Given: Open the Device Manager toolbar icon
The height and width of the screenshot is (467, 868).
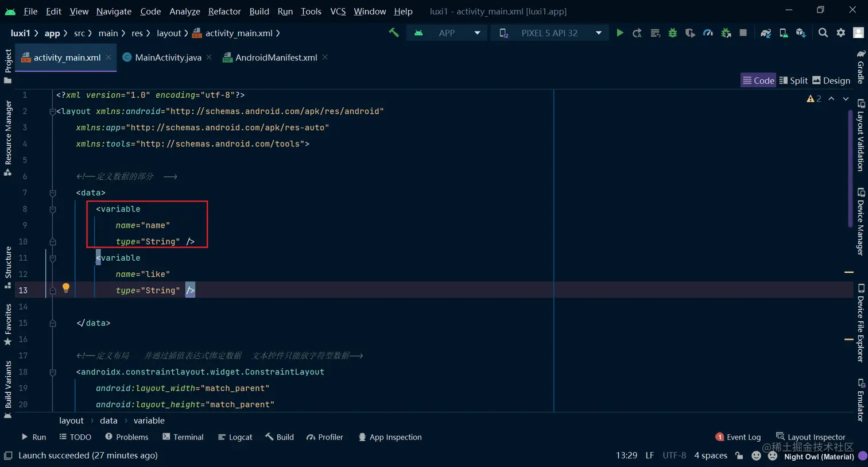Looking at the screenshot, I should pyautogui.click(x=784, y=33).
